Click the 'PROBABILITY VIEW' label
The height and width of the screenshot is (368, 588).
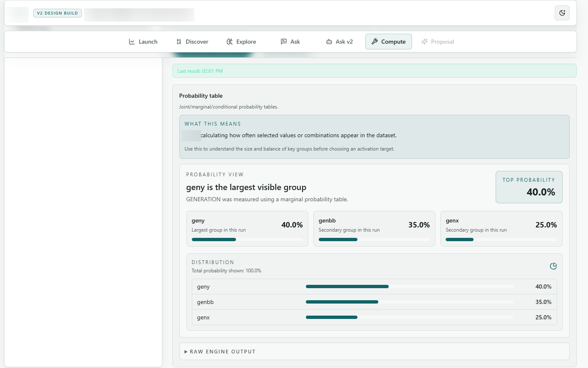coord(215,175)
